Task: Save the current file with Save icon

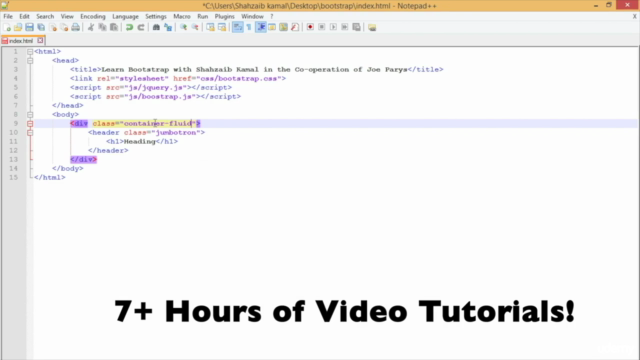Action: coord(29,27)
